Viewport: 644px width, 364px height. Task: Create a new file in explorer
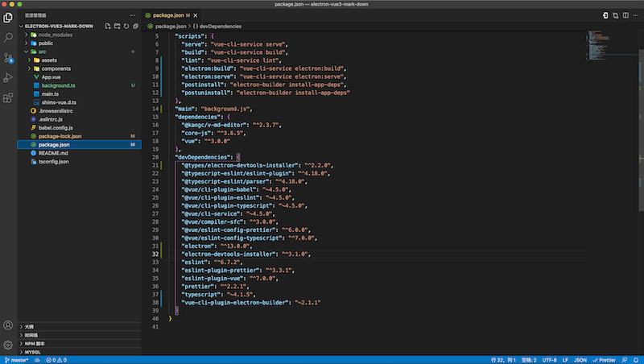[x=108, y=26]
